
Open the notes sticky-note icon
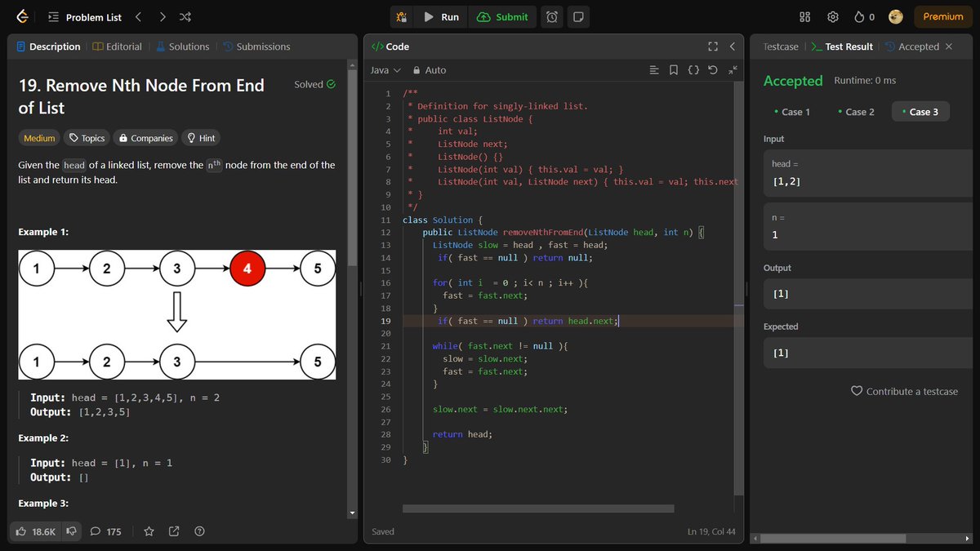tap(577, 16)
